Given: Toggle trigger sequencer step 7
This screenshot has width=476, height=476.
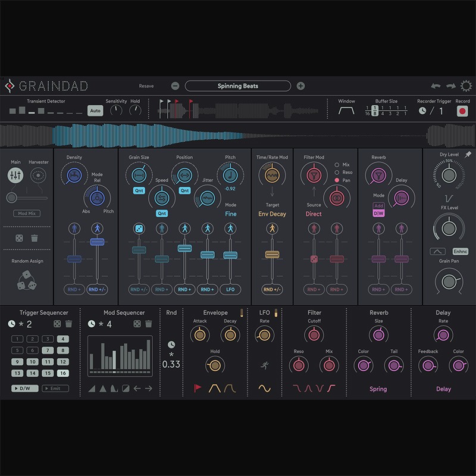Looking at the screenshot, I should (48, 350).
